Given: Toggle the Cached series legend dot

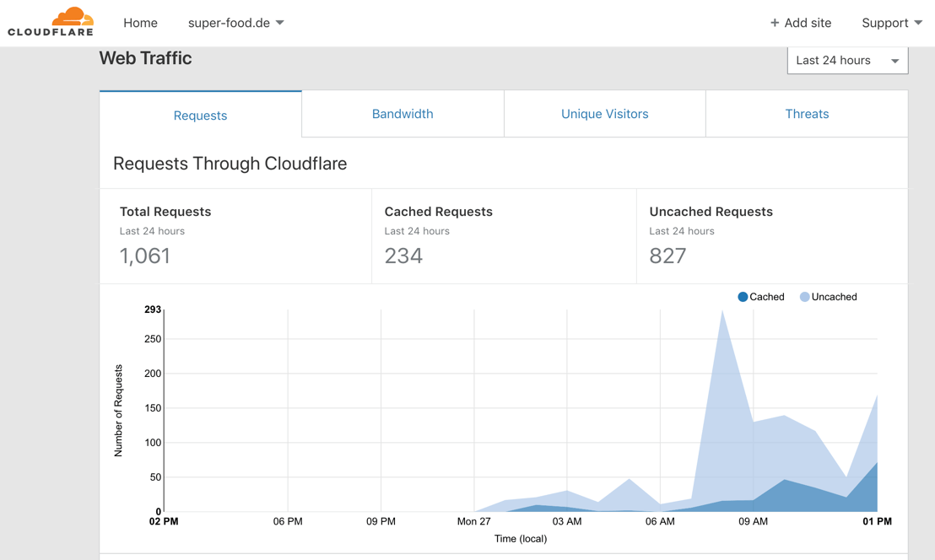Looking at the screenshot, I should tap(743, 297).
